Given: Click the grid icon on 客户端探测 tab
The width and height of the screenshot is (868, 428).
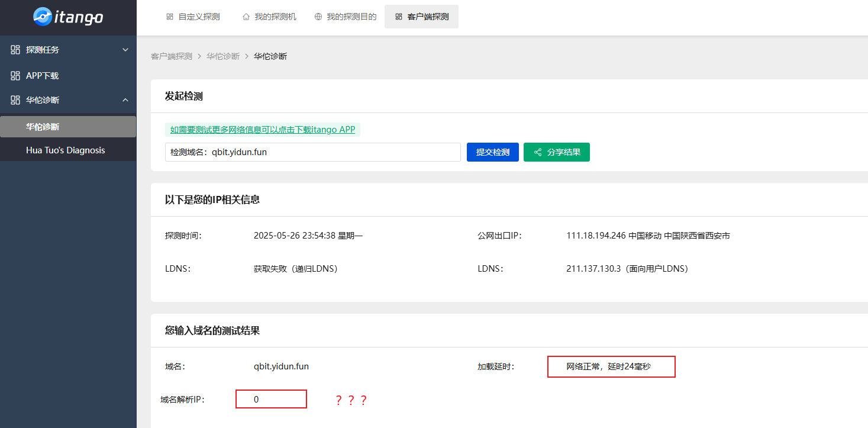Looking at the screenshot, I should 399,17.
